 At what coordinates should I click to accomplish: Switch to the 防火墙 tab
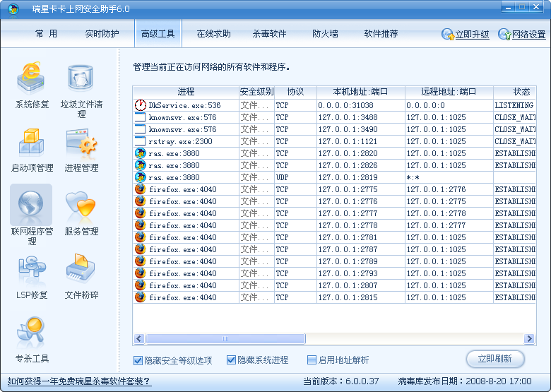pos(325,34)
